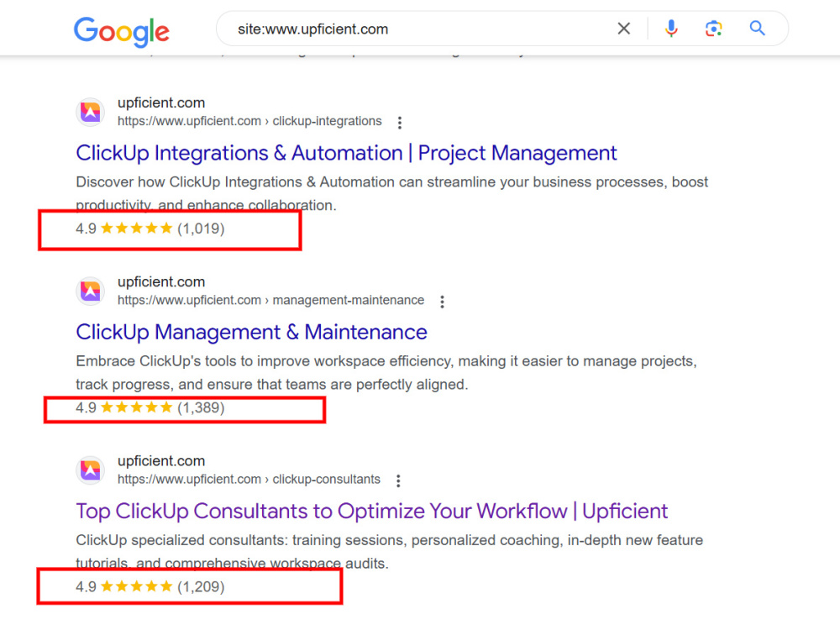Open ClickUp Management & Maintenance result
Screen dimensions: 840x630
tap(251, 332)
